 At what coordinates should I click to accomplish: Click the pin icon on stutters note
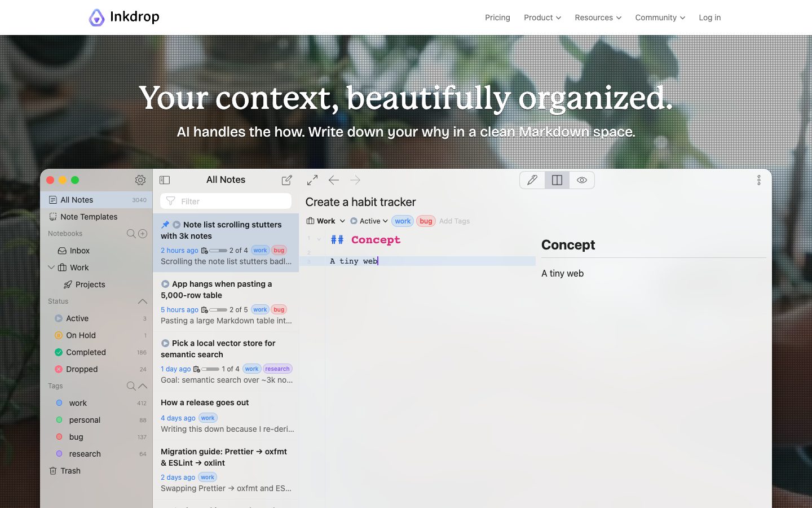[x=165, y=225]
